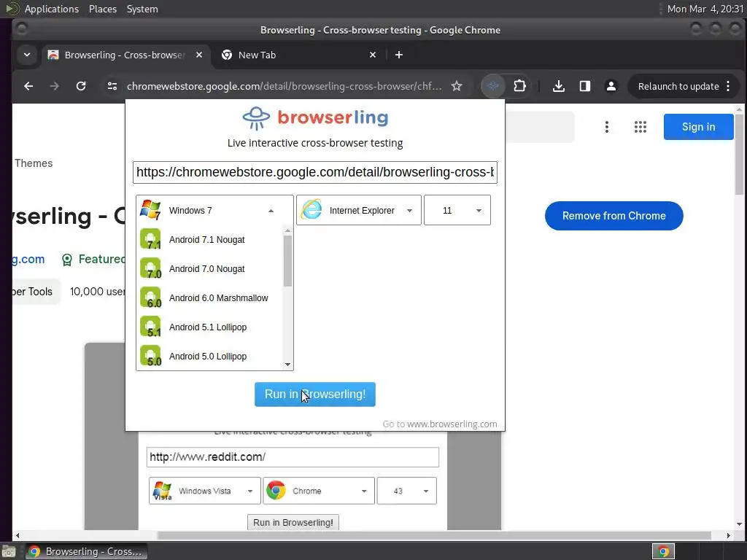Screen dimensions: 747x560
Task: Click the forward navigation arrow
Action: [55, 86]
